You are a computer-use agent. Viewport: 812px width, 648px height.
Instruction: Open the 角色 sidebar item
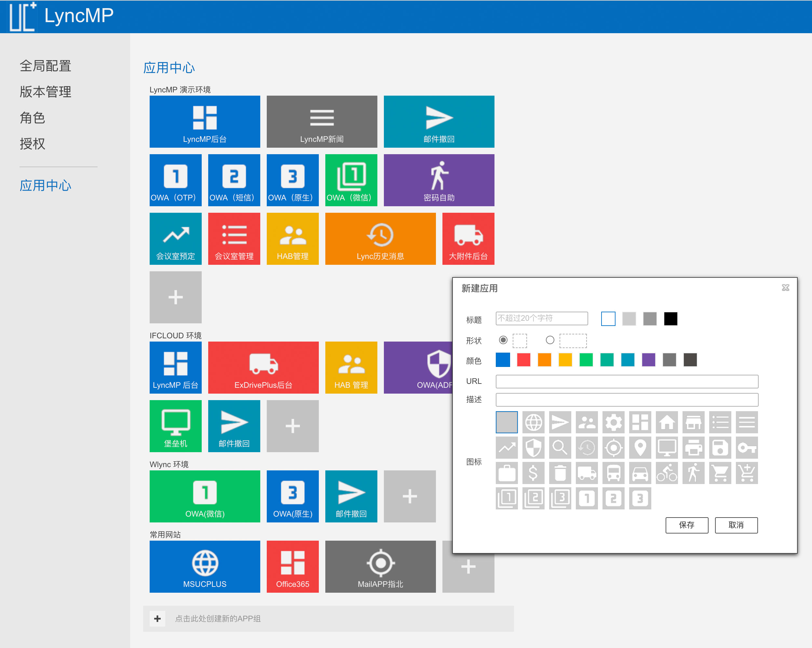click(33, 118)
